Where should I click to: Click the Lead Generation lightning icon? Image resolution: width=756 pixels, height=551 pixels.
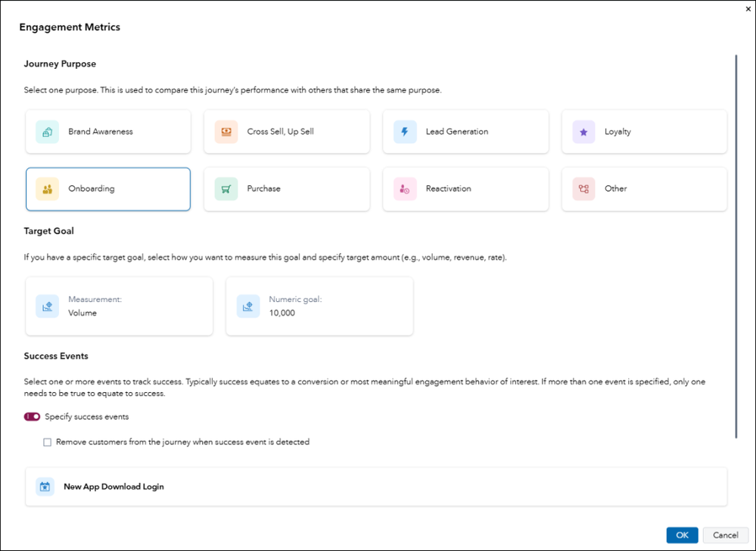tap(405, 132)
